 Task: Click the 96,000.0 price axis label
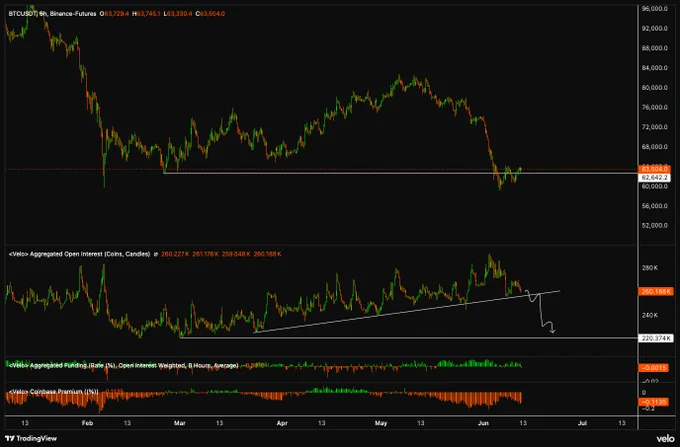tap(654, 9)
